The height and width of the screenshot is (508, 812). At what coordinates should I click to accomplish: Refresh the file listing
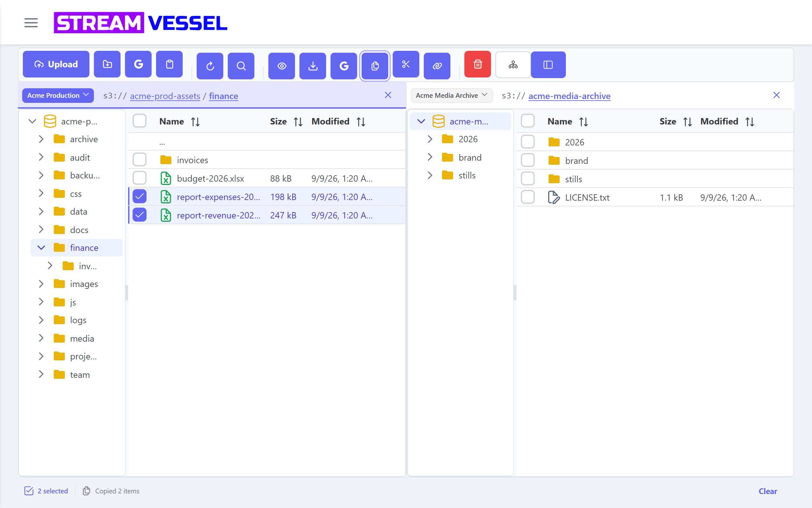[x=210, y=66]
